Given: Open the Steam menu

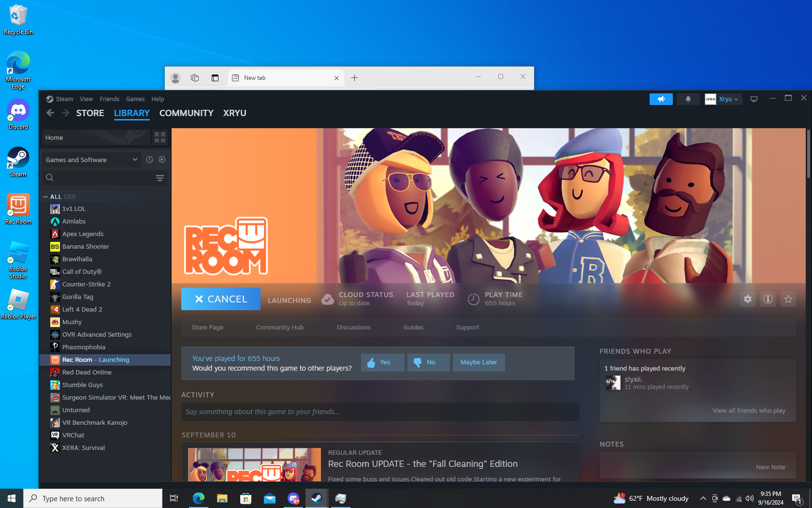Looking at the screenshot, I should [64, 99].
